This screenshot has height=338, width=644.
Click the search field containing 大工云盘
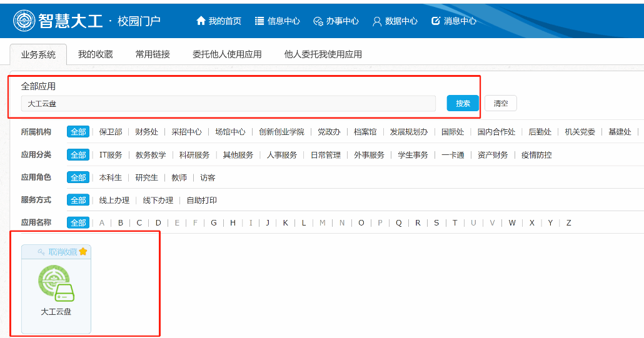pyautogui.click(x=228, y=104)
